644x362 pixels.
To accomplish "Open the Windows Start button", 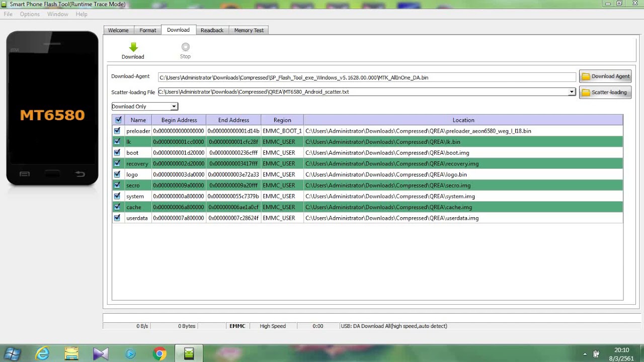I will coord(12,354).
